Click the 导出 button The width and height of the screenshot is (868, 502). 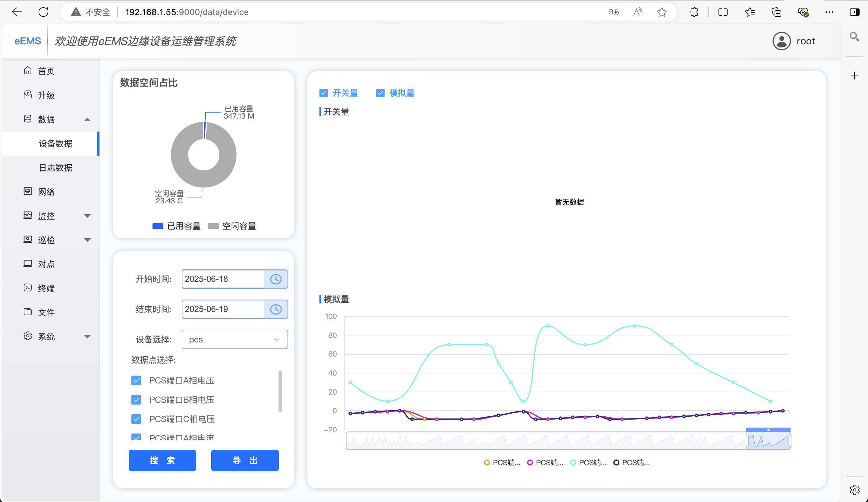pos(245,460)
